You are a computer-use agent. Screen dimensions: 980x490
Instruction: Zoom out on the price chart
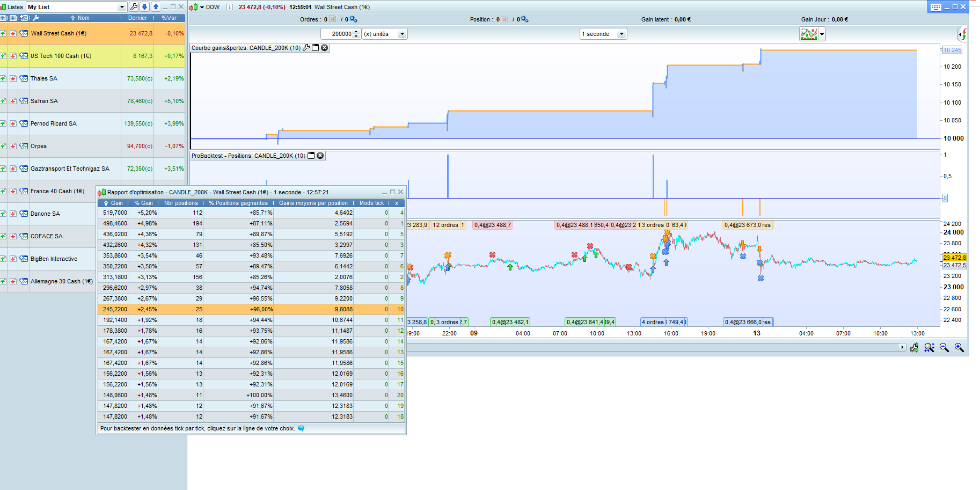click(x=945, y=348)
